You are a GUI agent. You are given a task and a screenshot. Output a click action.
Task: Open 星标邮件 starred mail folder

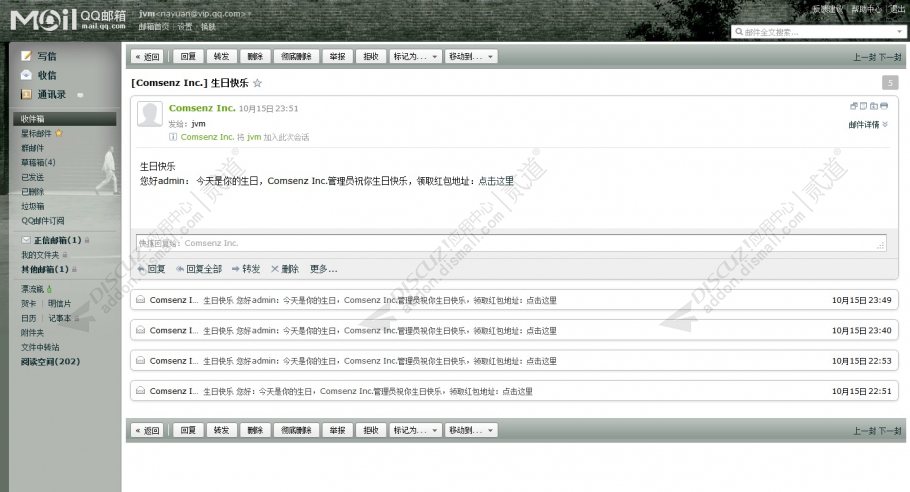pyautogui.click(x=36, y=133)
